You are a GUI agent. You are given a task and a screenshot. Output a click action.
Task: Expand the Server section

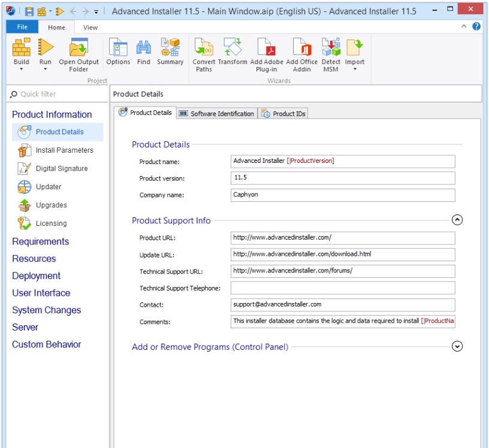tap(25, 327)
